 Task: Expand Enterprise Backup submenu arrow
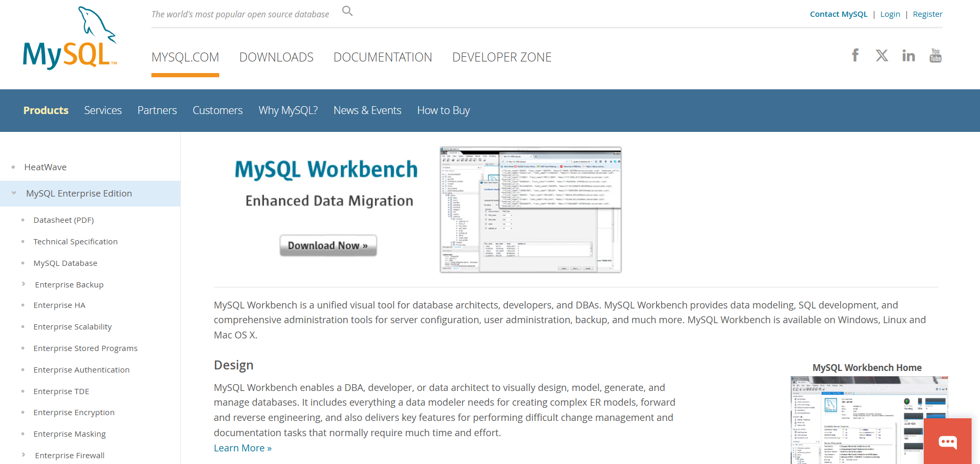point(24,284)
